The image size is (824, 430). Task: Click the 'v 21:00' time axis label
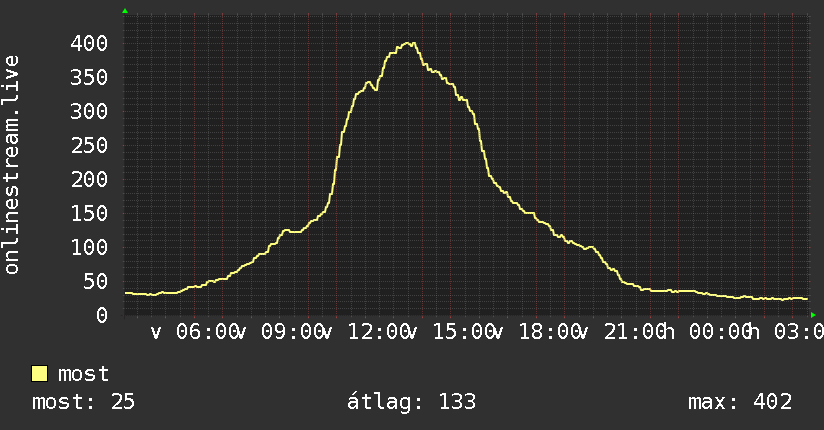[x=623, y=332]
